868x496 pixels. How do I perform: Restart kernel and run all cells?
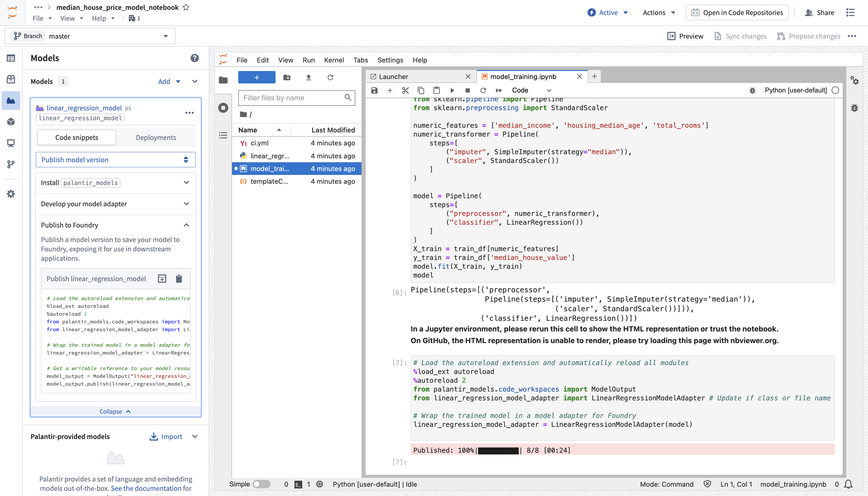click(x=499, y=90)
